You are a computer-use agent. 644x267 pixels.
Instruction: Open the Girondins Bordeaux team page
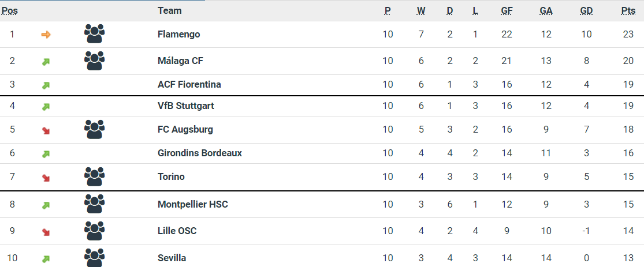point(199,153)
